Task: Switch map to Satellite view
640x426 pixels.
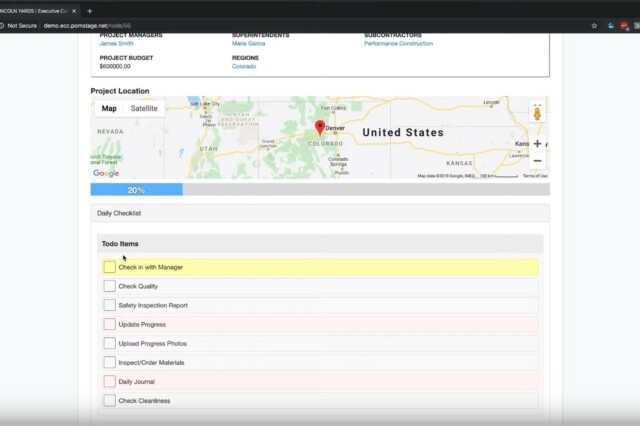Action: (x=144, y=108)
